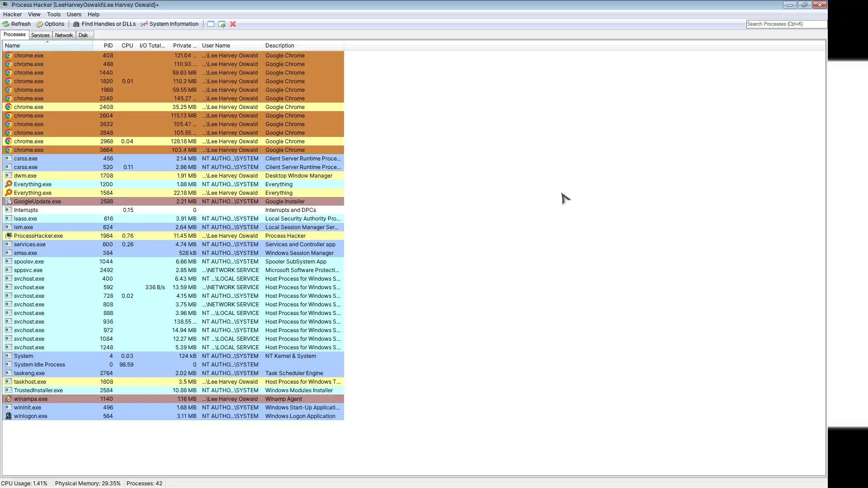Viewport: 868px width, 488px height.
Task: Click the Search Processes input field
Action: point(786,24)
